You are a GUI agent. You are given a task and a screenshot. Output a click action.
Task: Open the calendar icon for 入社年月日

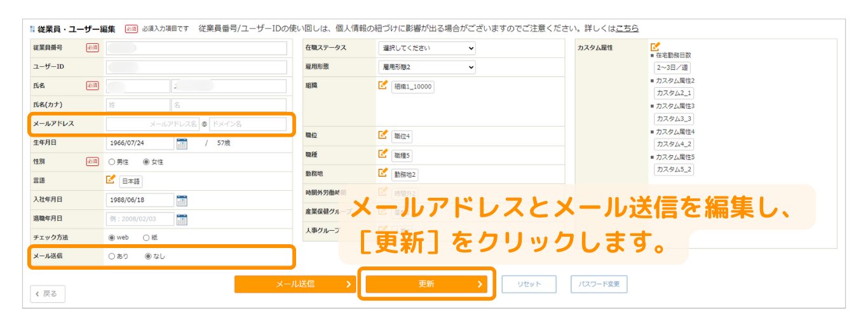[182, 200]
